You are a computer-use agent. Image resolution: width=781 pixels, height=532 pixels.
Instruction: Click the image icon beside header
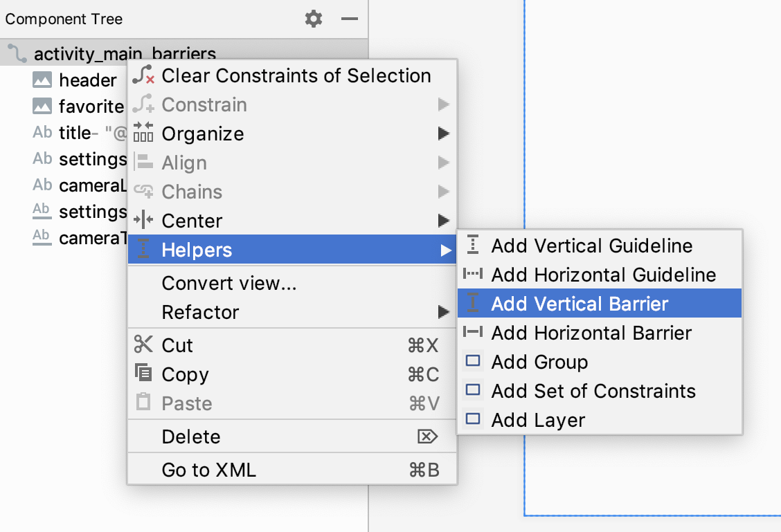[x=42, y=80]
